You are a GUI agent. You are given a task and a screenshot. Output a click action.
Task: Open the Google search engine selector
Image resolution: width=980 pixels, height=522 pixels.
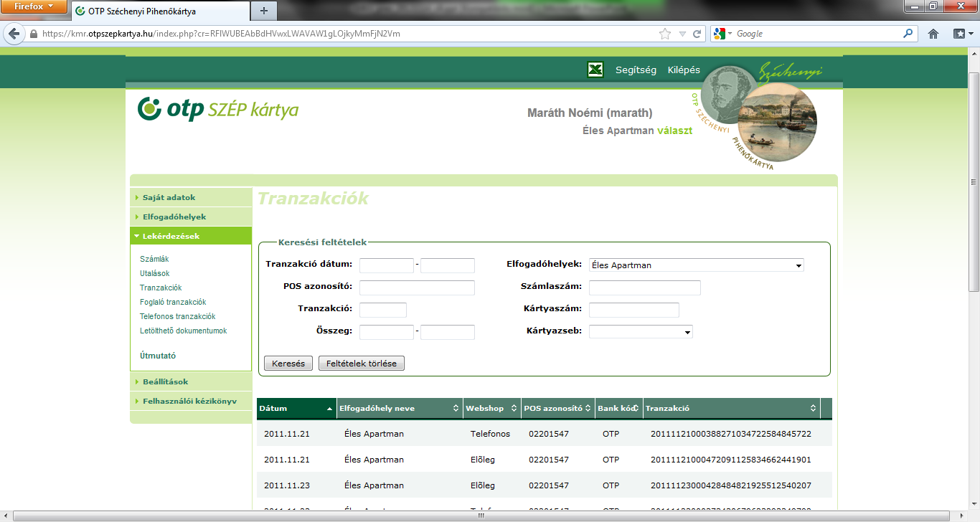coord(722,34)
